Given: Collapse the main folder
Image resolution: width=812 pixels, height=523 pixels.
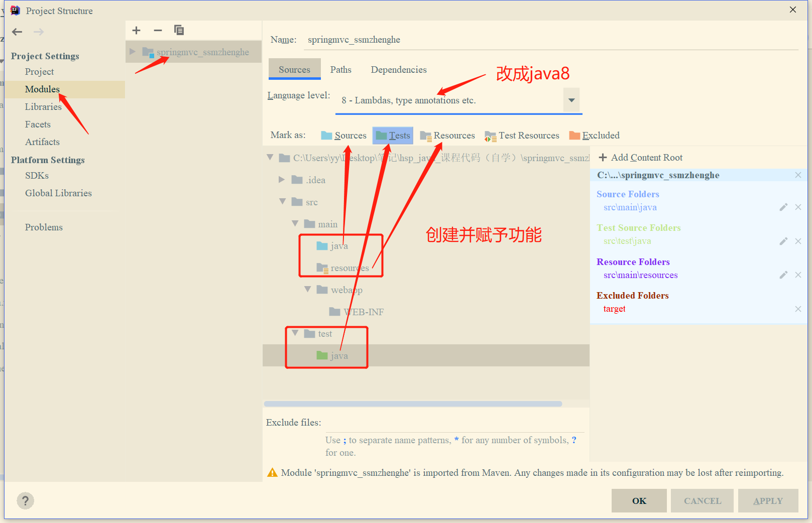Looking at the screenshot, I should (x=295, y=224).
